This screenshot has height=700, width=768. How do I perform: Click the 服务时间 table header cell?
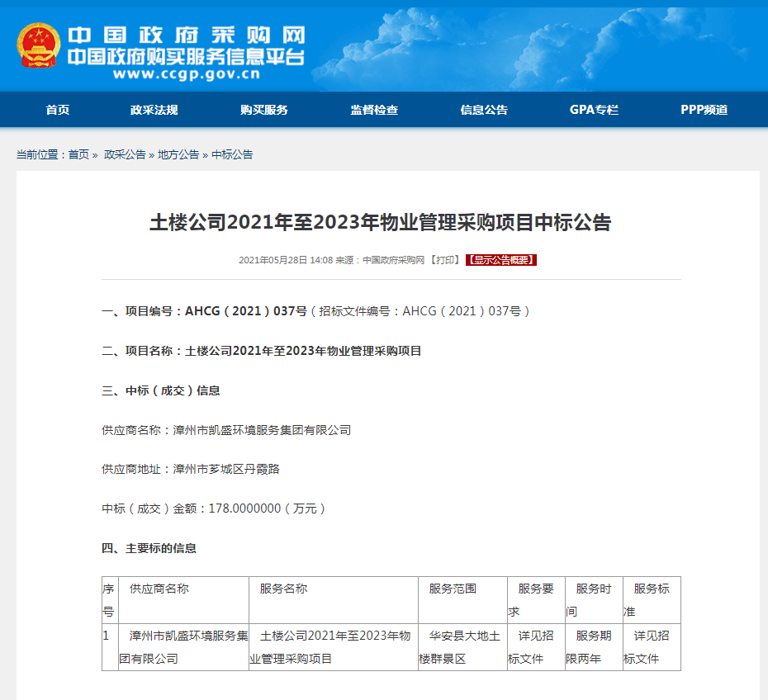[594, 600]
